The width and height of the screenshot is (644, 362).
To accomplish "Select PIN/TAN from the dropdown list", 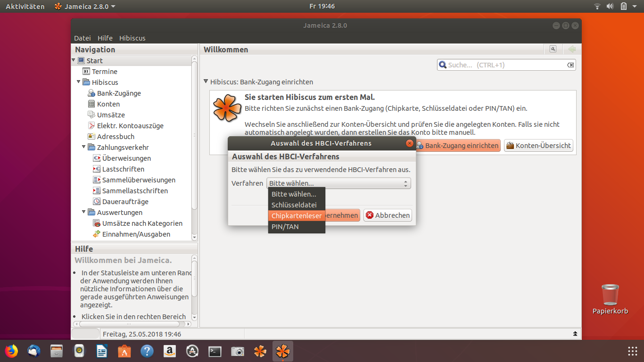I will click(297, 227).
